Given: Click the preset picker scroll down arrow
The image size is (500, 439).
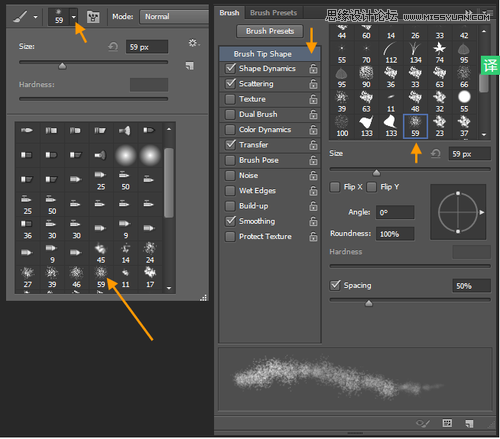Looking at the screenshot, I should pyautogui.click(x=169, y=288).
